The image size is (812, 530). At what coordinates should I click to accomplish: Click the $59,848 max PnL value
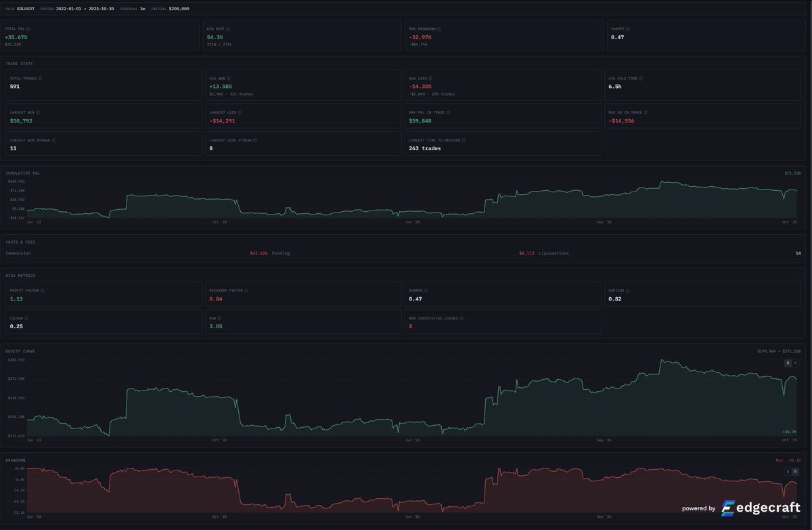click(420, 120)
